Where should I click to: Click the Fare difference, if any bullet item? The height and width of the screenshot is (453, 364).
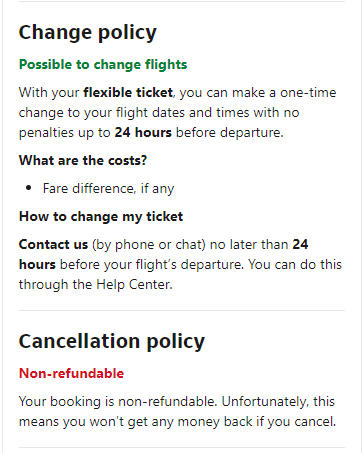(108, 189)
